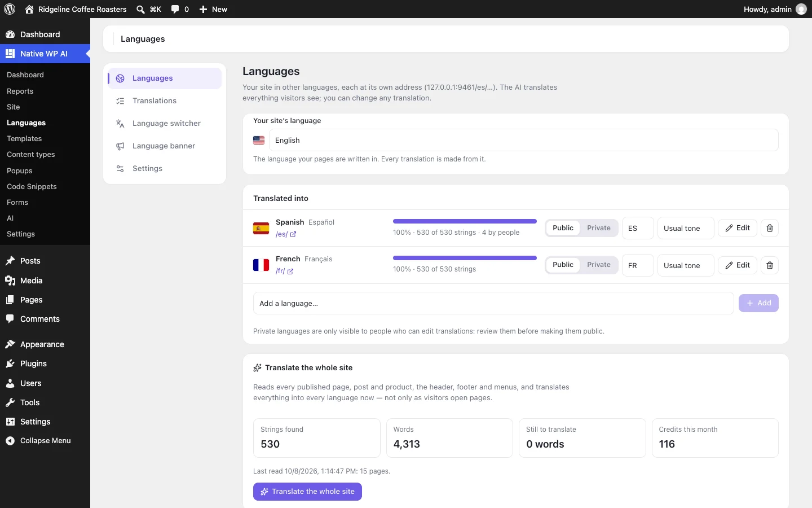812x508 pixels.
Task: Click the Settings sliders icon in the panel
Action: (120, 169)
